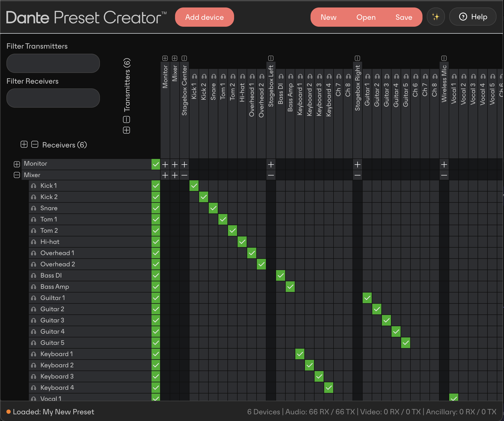
Task: Click the sparkle magic icon button
Action: (x=436, y=17)
